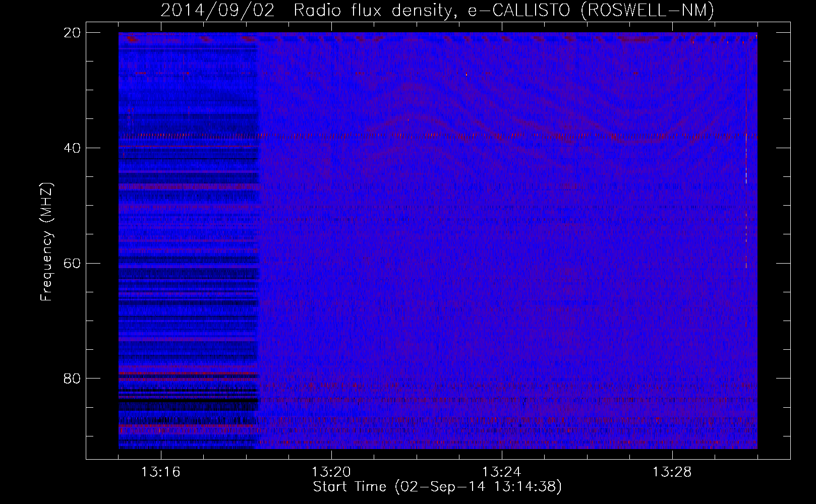Select the 'Frequency (MHZ)' axis label

[46, 242]
